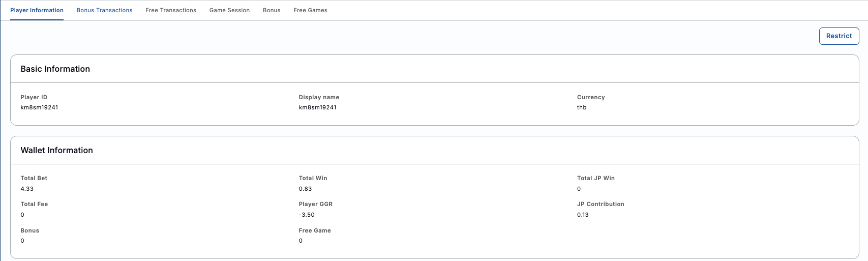Go to the Game Session tab
868x261 pixels.
(229, 10)
